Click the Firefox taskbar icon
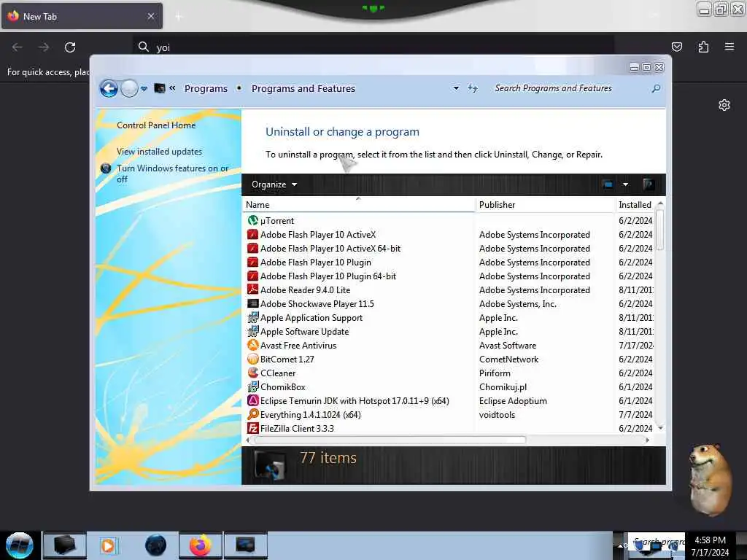This screenshot has width=747, height=560. [201, 545]
